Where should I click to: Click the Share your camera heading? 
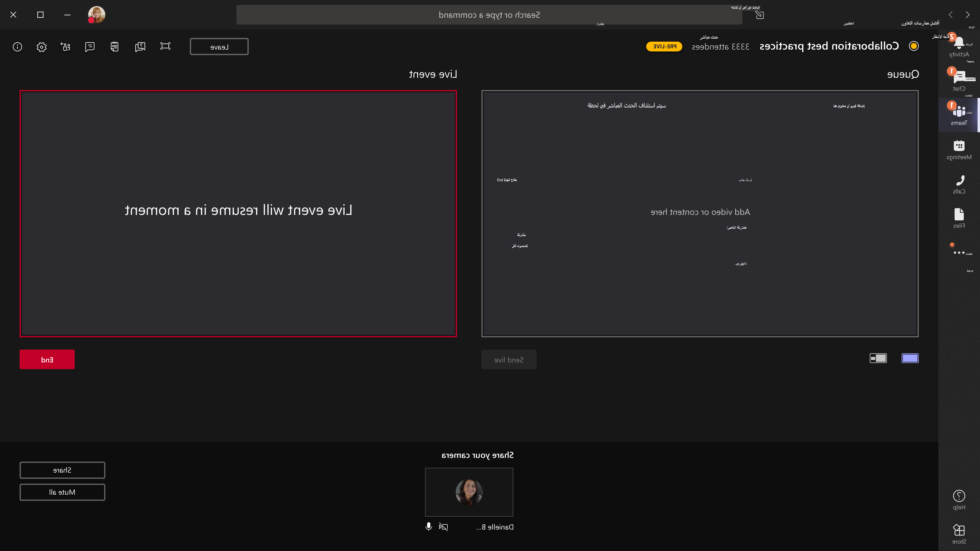pos(477,455)
